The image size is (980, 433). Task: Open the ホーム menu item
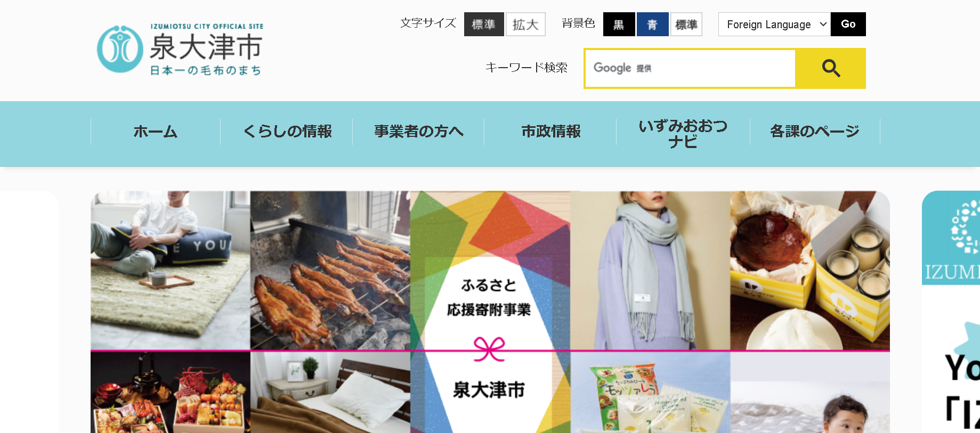coord(156,132)
